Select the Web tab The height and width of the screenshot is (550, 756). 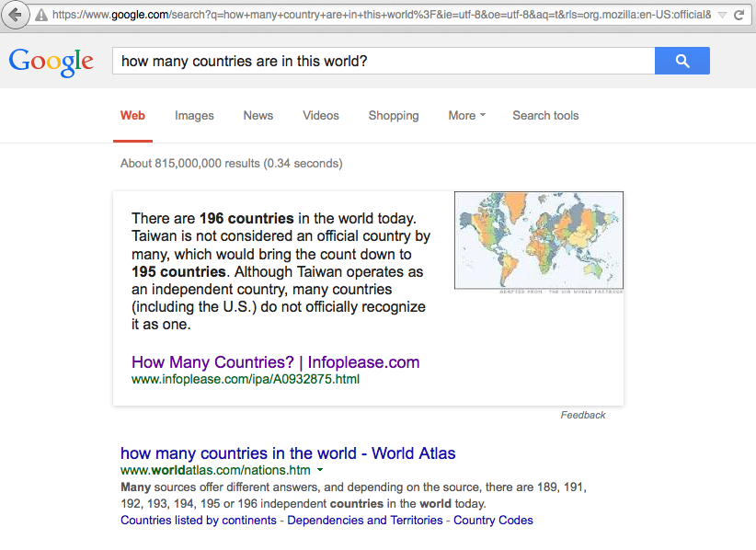(x=132, y=116)
